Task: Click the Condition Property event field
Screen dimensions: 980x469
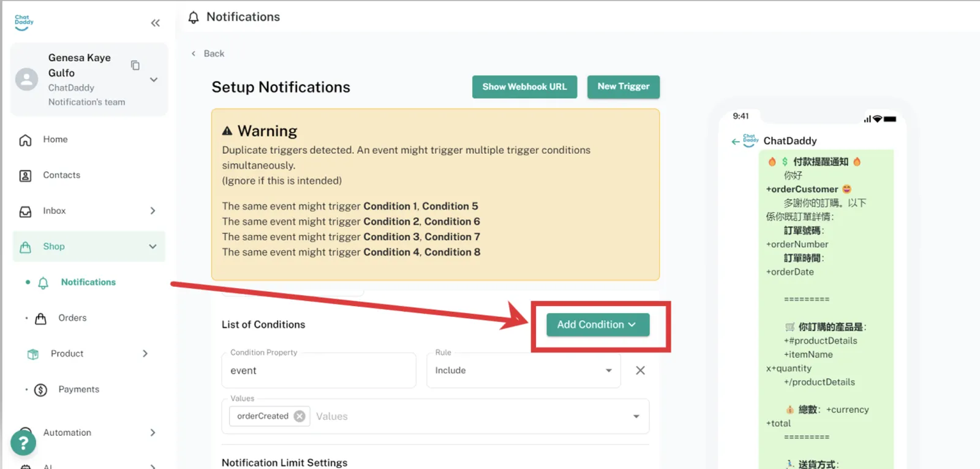Action: 318,371
